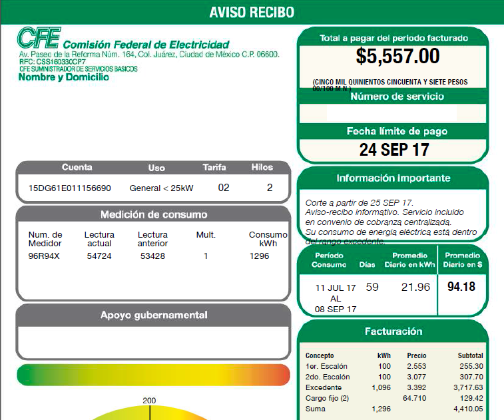Select the Excedente price 3.392

click(x=417, y=387)
